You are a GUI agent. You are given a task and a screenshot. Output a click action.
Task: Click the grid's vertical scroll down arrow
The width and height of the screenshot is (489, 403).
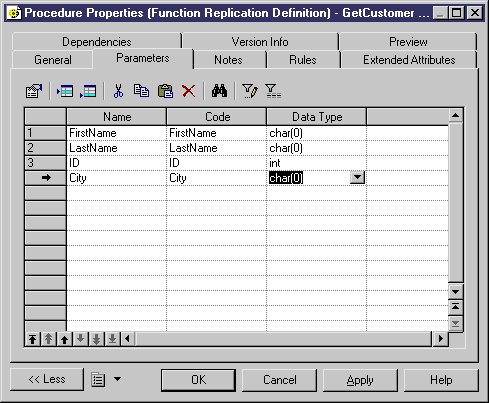[x=455, y=292]
